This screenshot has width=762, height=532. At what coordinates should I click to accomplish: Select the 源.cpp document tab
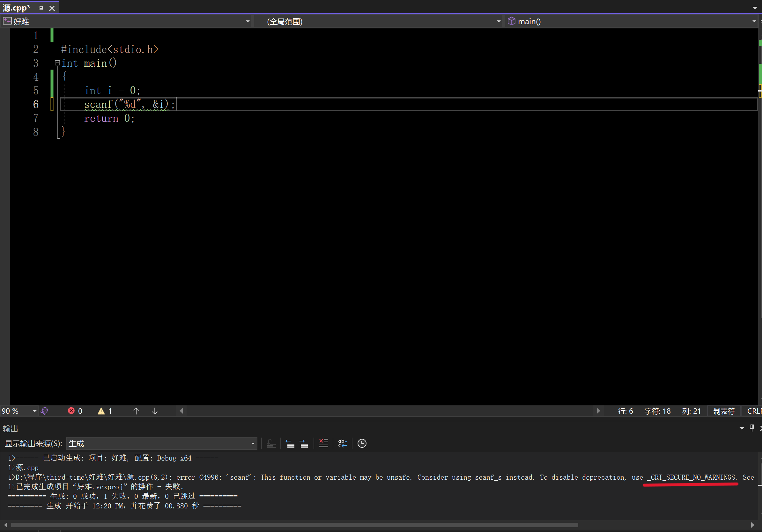17,8
